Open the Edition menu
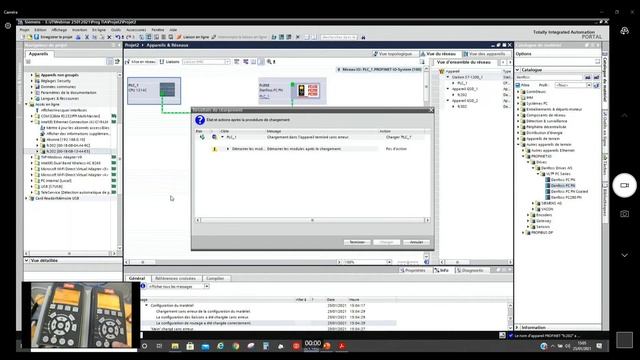640x360 pixels. tap(40, 30)
